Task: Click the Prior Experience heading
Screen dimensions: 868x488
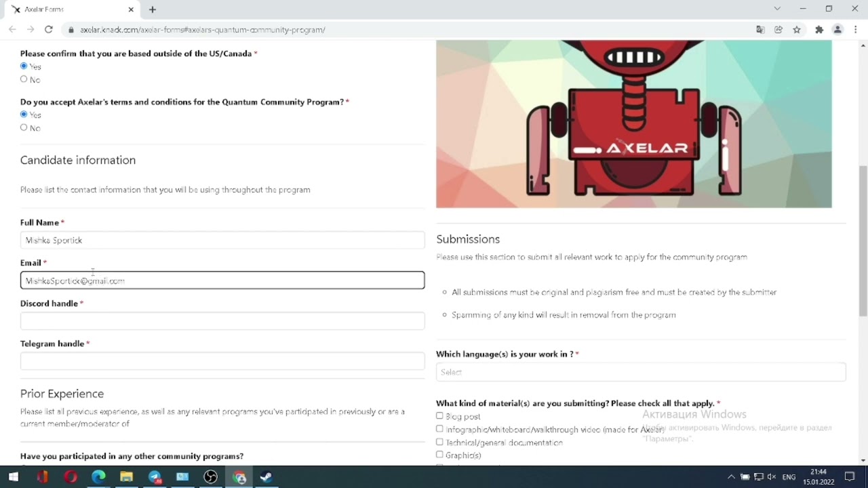Action: click(x=62, y=393)
